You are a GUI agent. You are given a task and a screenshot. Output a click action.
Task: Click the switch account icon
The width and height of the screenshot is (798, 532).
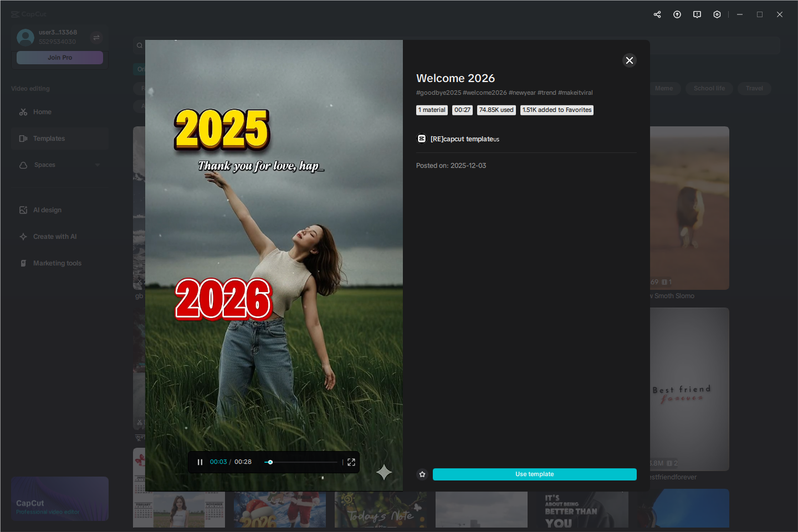[x=96, y=37]
